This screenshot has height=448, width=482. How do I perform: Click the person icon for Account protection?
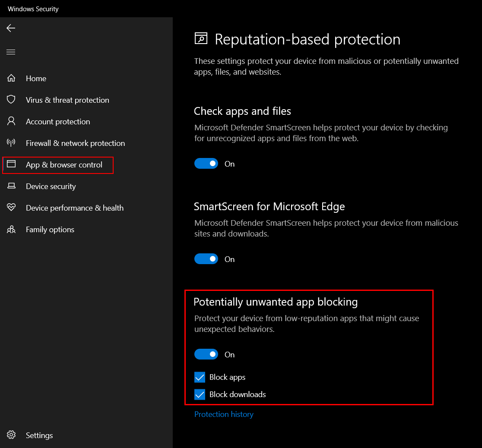point(11,121)
